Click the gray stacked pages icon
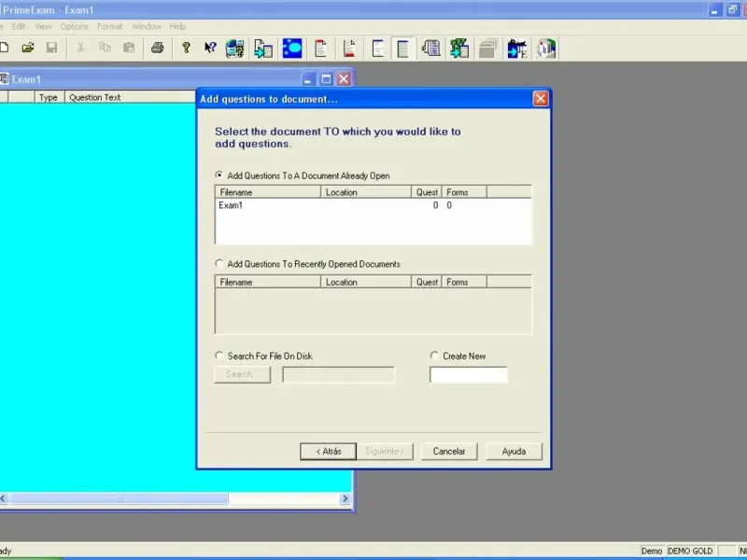 point(488,49)
